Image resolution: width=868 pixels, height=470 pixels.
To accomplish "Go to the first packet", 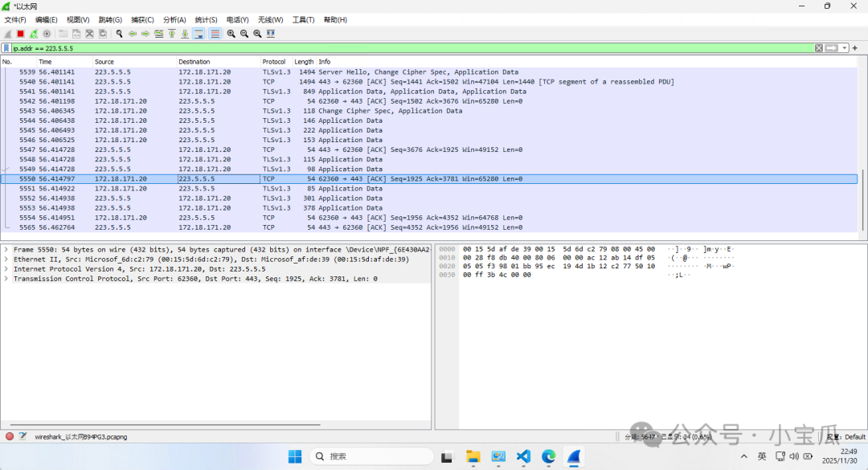I will coord(171,34).
